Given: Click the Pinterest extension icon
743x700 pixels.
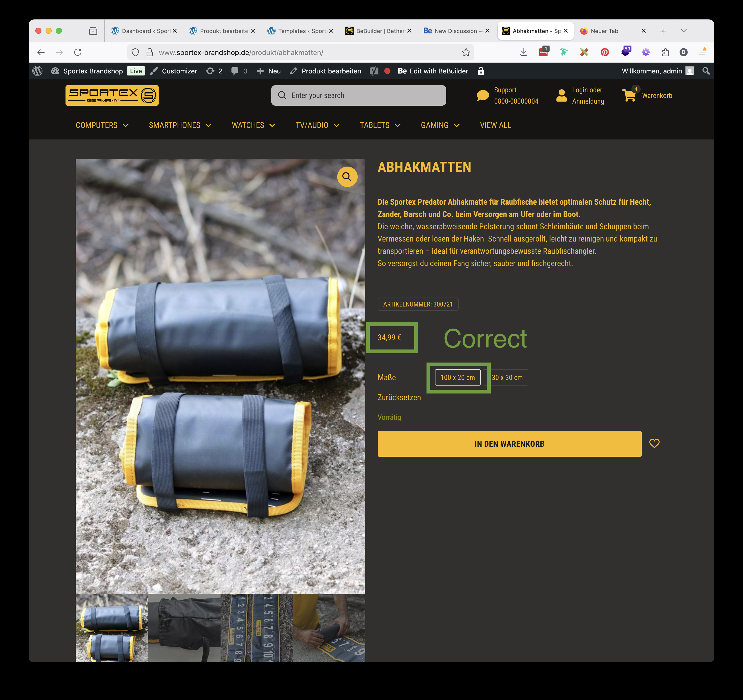Looking at the screenshot, I should tap(604, 52).
